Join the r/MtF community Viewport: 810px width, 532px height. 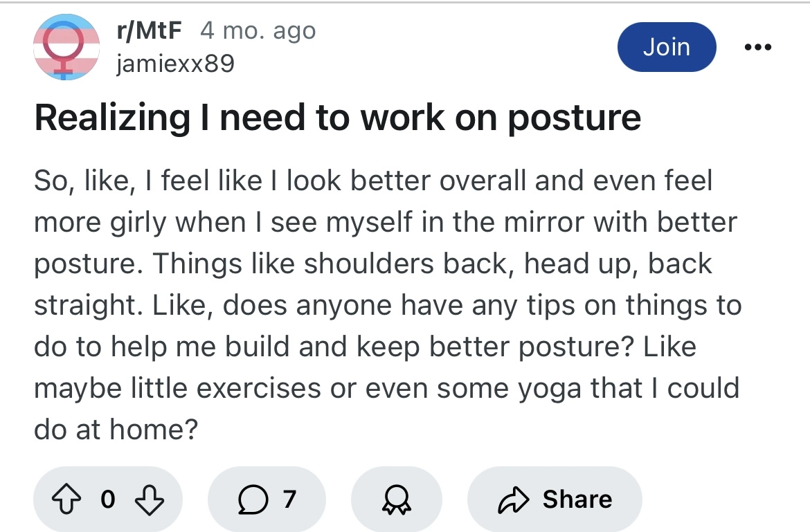click(666, 47)
